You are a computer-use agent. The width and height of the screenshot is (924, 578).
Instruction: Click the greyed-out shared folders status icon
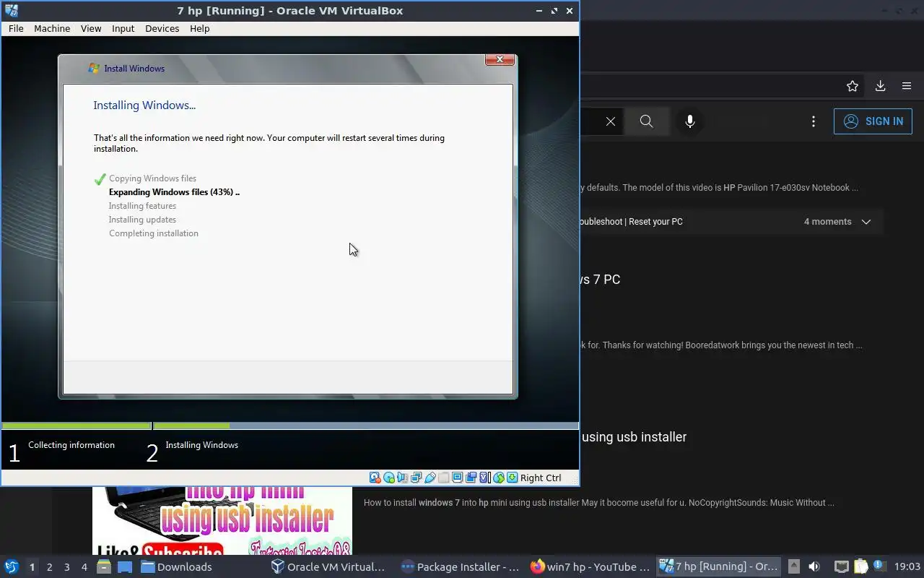click(444, 478)
